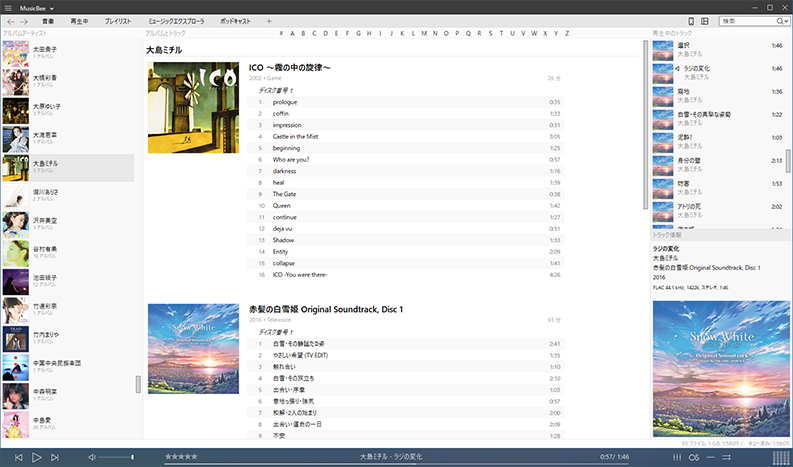The width and height of the screenshot is (793, 467).
Task: Select track The Gate
Action: 405,194
